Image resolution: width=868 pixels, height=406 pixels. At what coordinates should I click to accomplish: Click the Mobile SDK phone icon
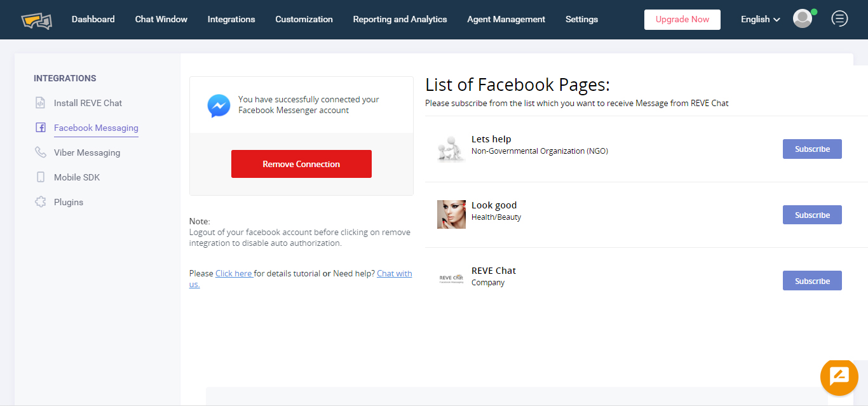[x=40, y=177]
